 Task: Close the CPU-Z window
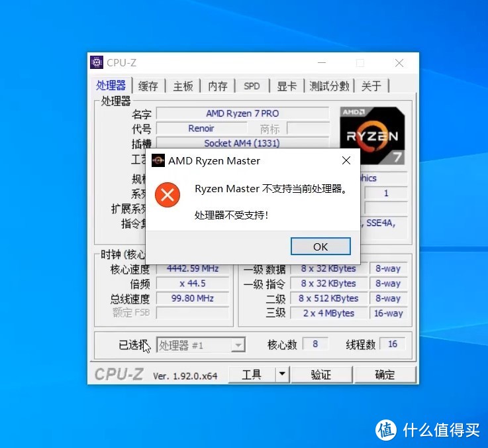point(399,63)
